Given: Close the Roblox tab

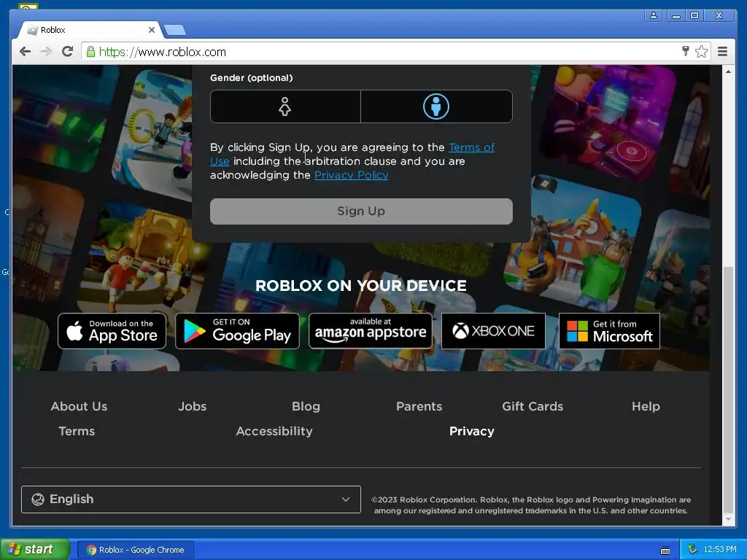Looking at the screenshot, I should pos(152,29).
